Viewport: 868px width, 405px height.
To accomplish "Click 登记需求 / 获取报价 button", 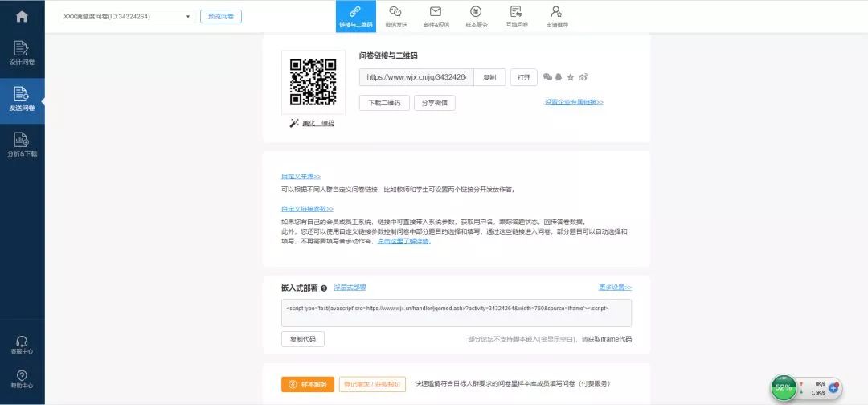I will [373, 385].
